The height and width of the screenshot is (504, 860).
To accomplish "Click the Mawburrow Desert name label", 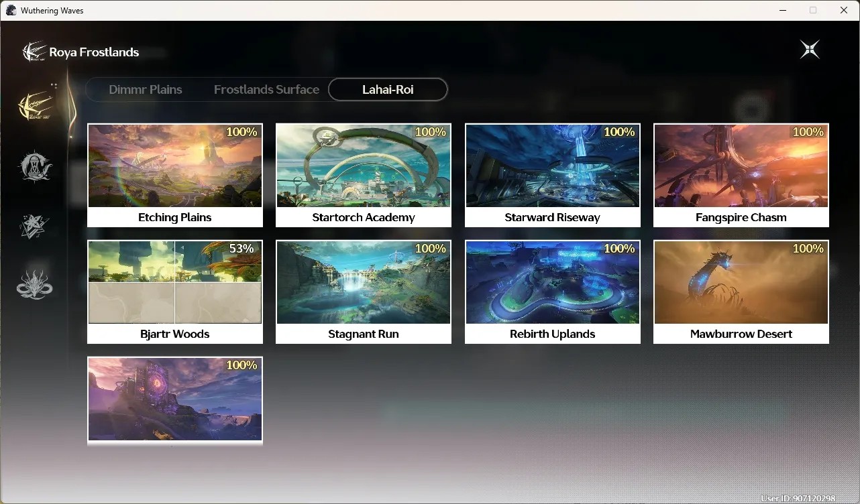I will [741, 334].
